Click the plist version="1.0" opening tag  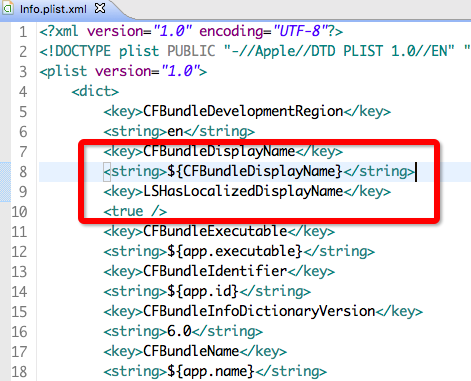pos(123,71)
